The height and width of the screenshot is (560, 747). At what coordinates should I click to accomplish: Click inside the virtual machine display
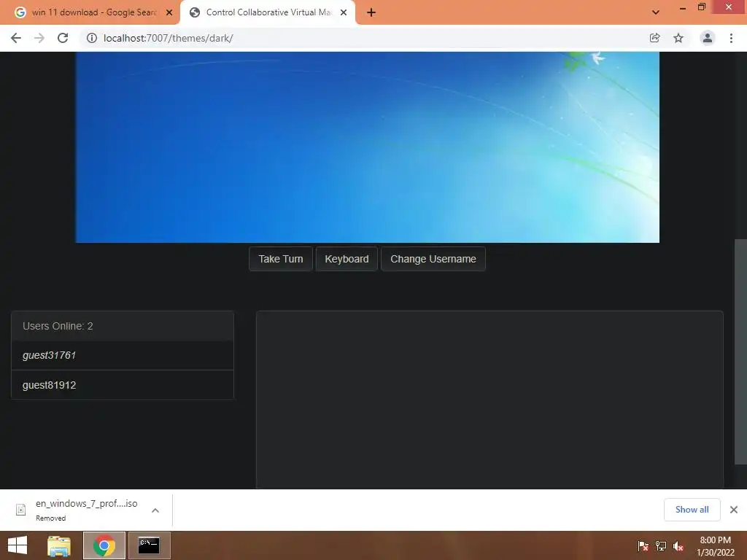click(368, 147)
